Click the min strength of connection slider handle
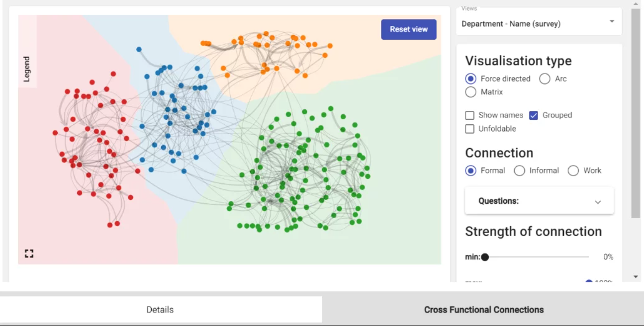This screenshot has height=326, width=644. 485,257
